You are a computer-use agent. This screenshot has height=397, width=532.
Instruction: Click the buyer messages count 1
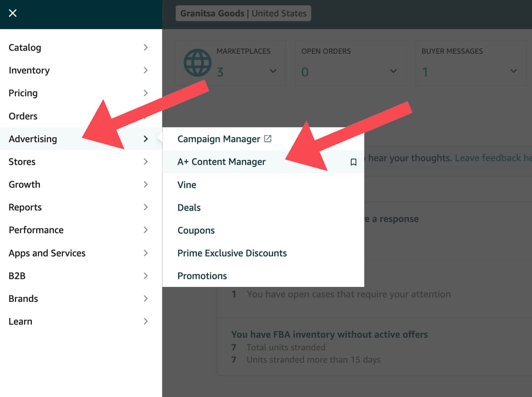pos(425,72)
